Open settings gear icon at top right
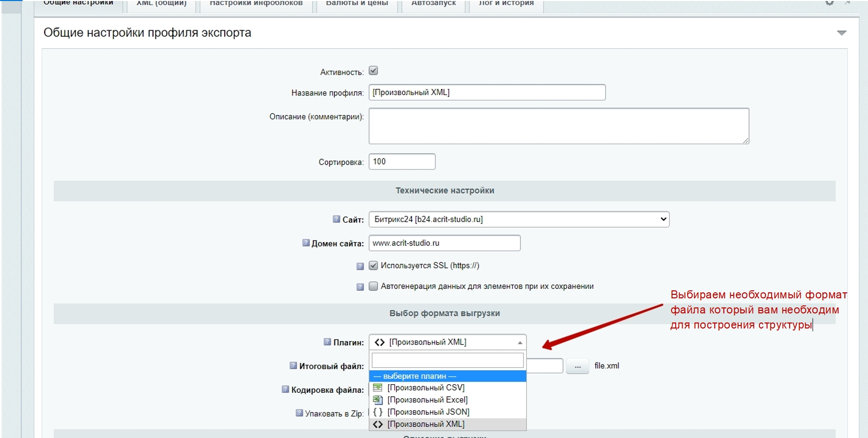Viewport: 868px width, 438px height. (x=829, y=3)
